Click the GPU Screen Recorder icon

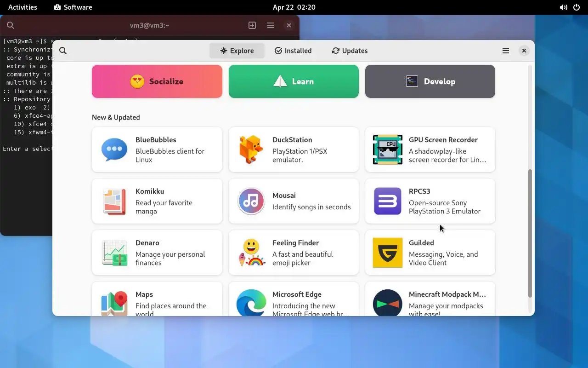coord(388,149)
